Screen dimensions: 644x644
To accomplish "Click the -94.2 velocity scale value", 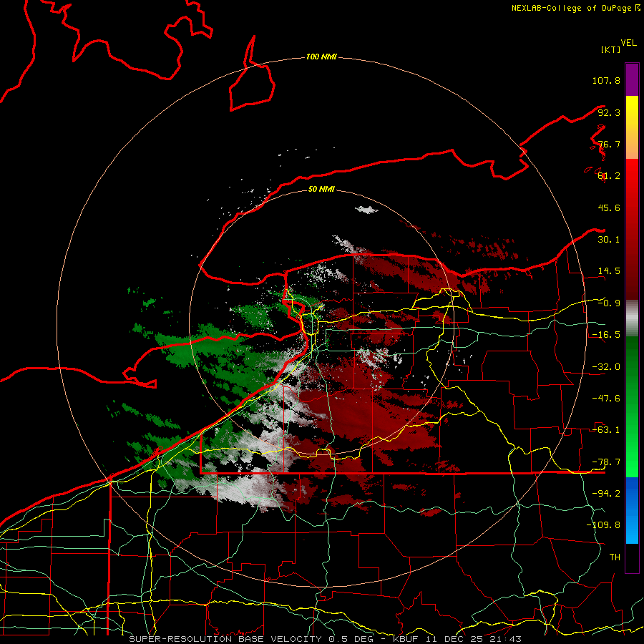I will click(x=606, y=494).
